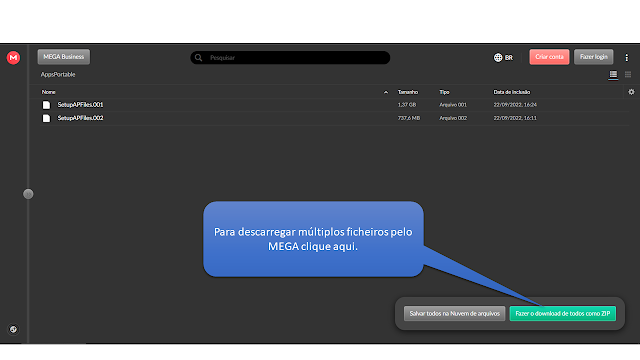Sort by Nome column header
640x360 pixels.
tap(49, 92)
